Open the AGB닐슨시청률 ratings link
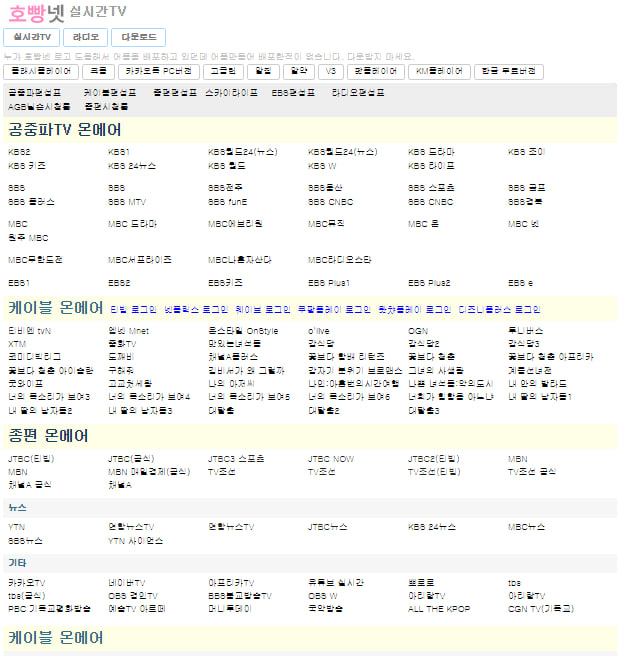 point(39,107)
